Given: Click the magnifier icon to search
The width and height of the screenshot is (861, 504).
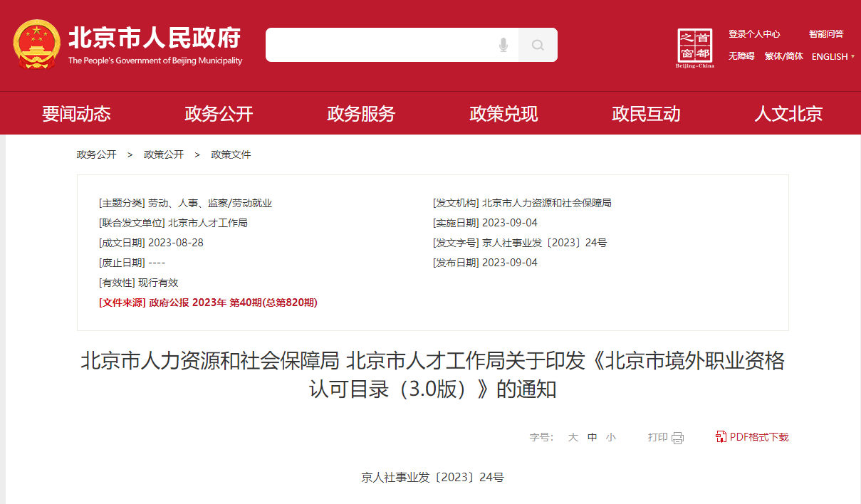Looking at the screenshot, I should pyautogui.click(x=538, y=45).
